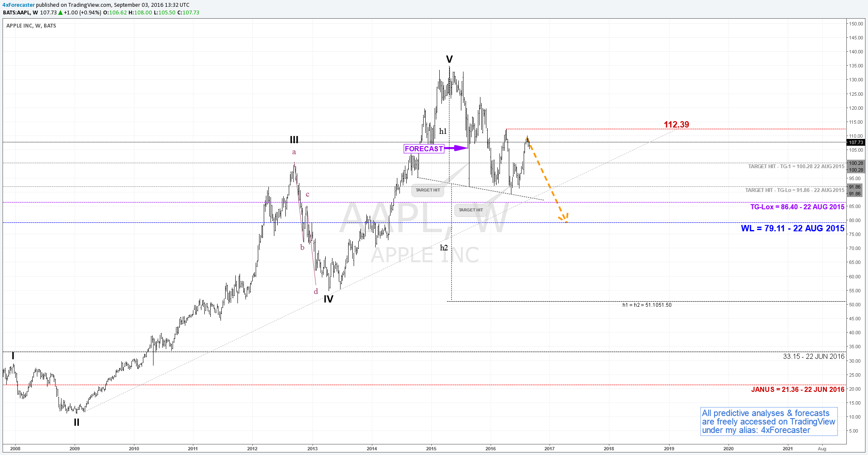Image resolution: width=868 pixels, height=455 pixels.
Task: Click the 107.73 current price tag on axis
Action: click(856, 143)
